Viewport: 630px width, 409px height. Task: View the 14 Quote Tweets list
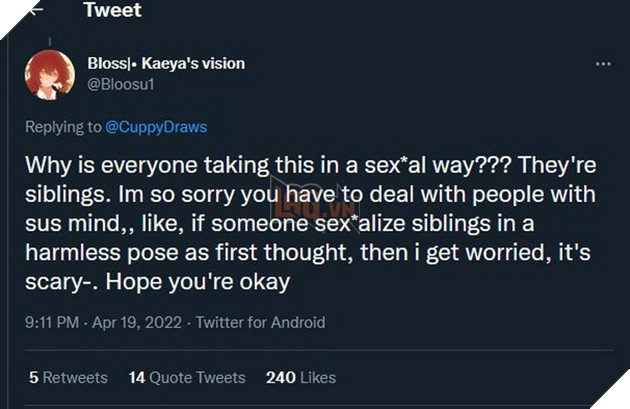pyautogui.click(x=187, y=377)
